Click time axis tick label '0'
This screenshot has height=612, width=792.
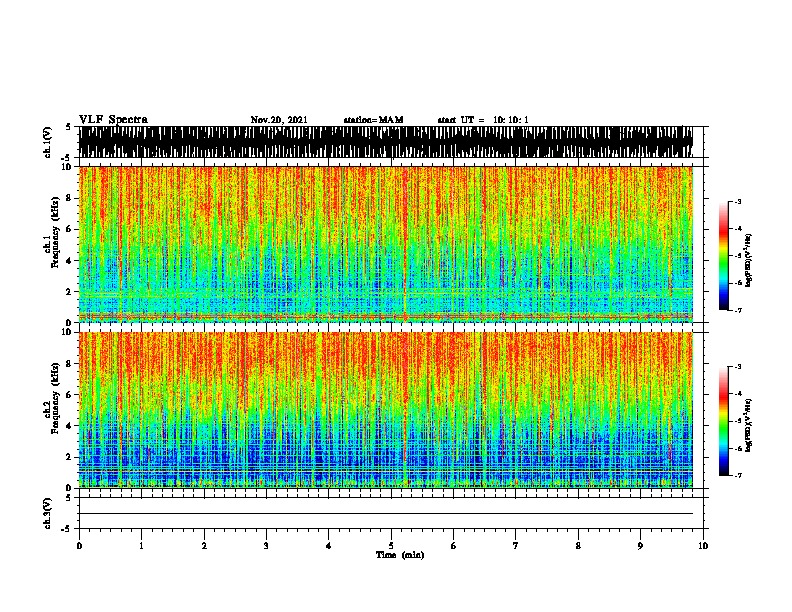(x=79, y=546)
